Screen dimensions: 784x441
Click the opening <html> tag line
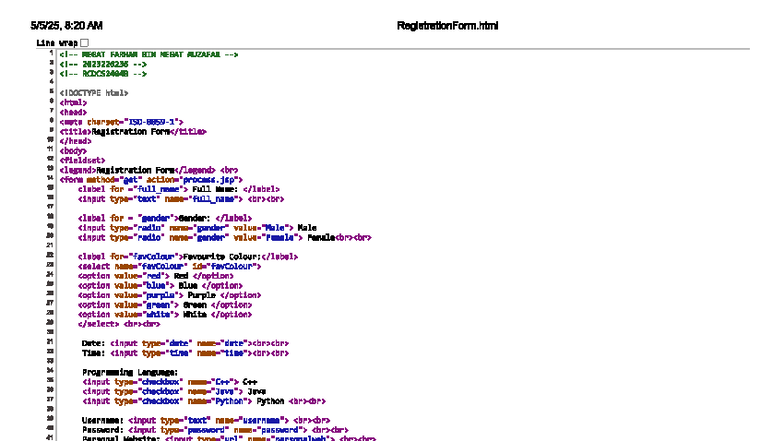coord(73,102)
